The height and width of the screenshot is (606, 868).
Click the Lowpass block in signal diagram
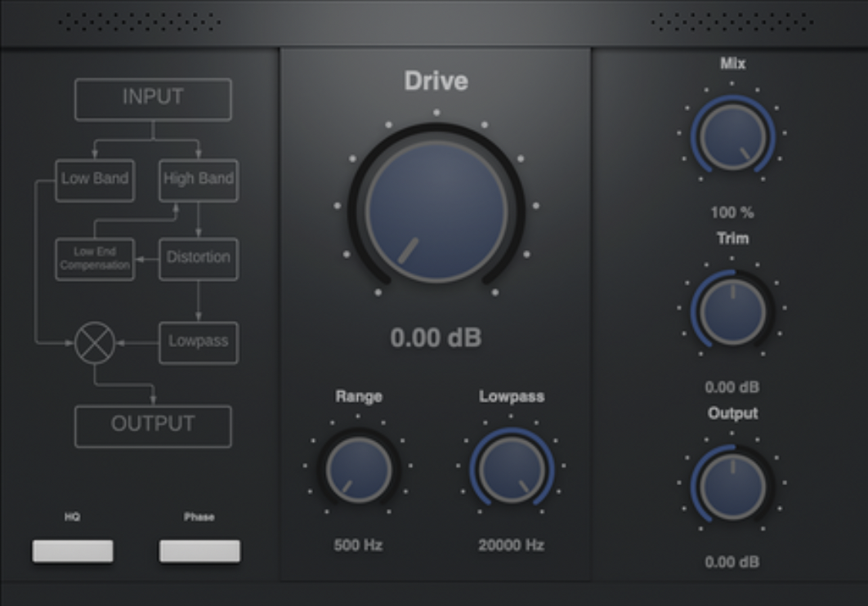point(199,343)
